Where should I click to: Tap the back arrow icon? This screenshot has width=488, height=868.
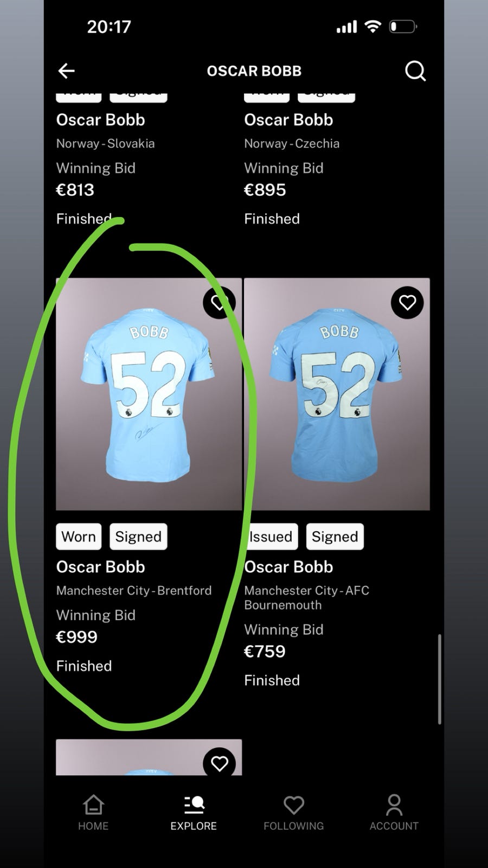click(66, 71)
